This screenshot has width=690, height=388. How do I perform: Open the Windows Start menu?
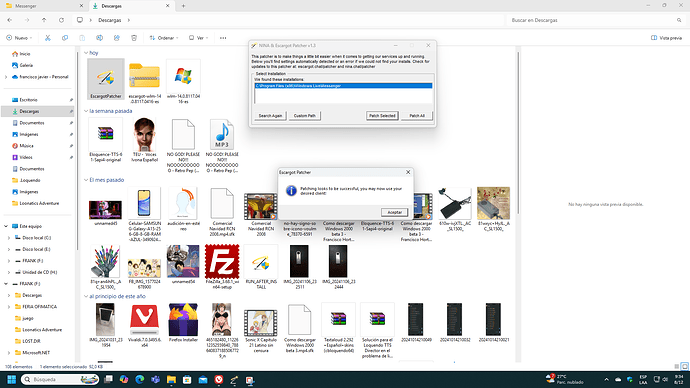tap(11, 379)
